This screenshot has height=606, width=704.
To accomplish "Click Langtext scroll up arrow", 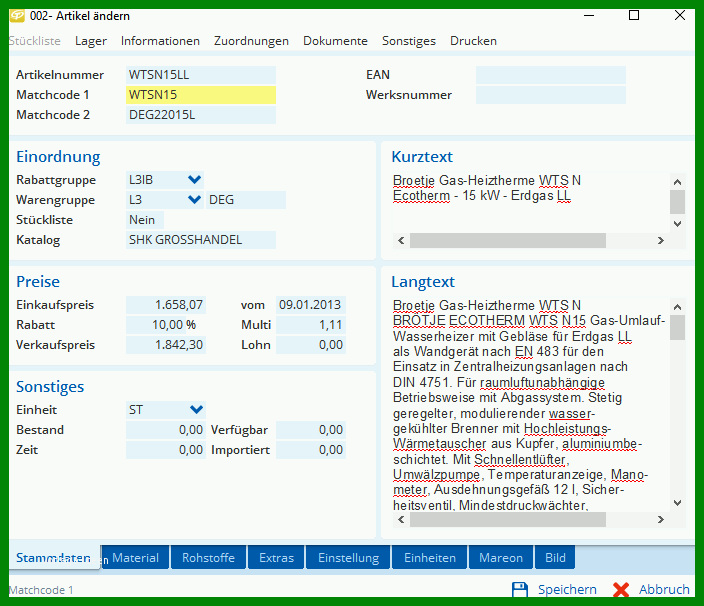I will 678,307.
